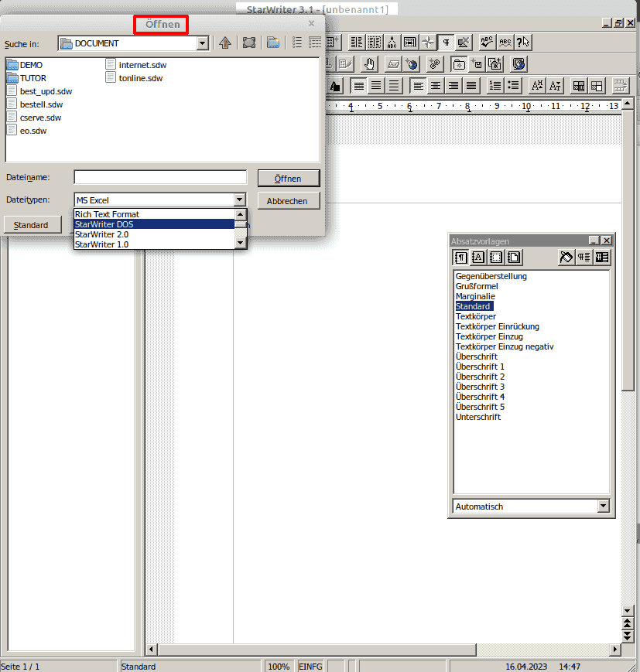Align the paragraph right

click(x=453, y=86)
